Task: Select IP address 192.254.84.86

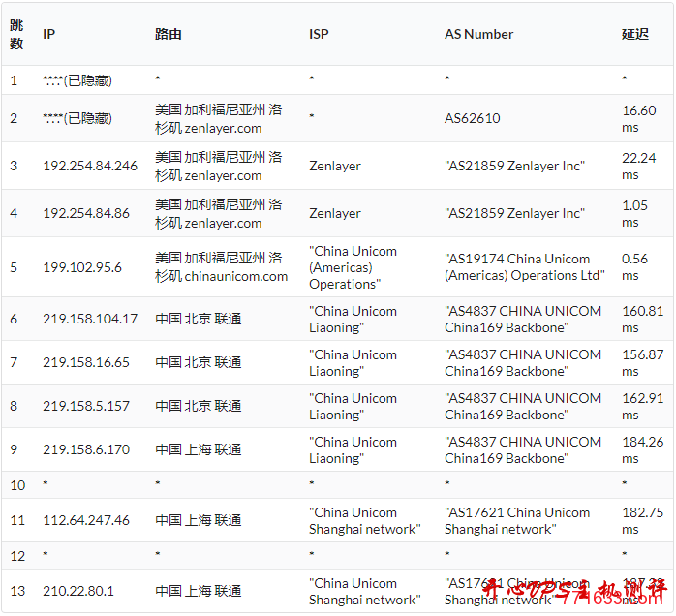Action: pos(86,213)
